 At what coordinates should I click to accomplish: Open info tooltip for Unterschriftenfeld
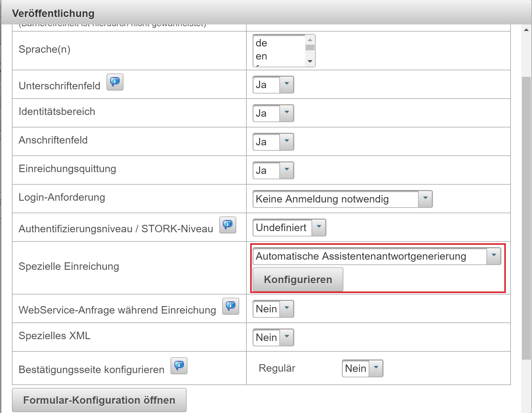tap(115, 82)
